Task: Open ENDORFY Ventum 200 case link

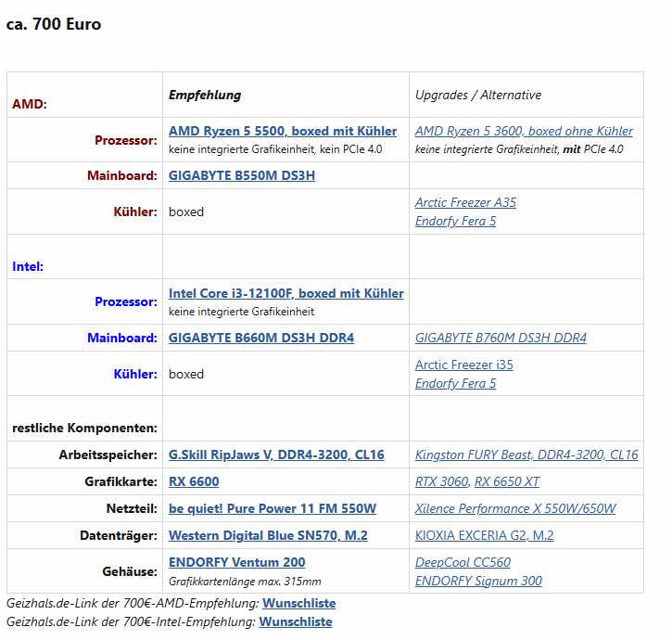Action: (x=236, y=562)
